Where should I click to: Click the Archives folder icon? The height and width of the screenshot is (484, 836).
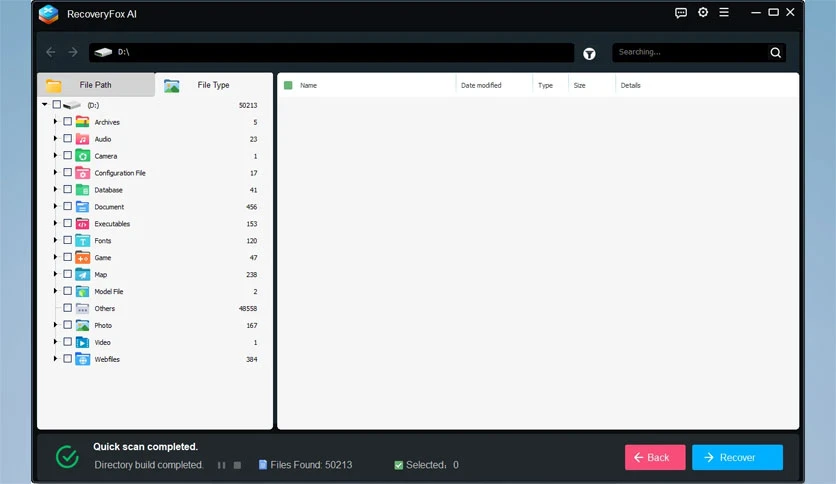point(82,122)
